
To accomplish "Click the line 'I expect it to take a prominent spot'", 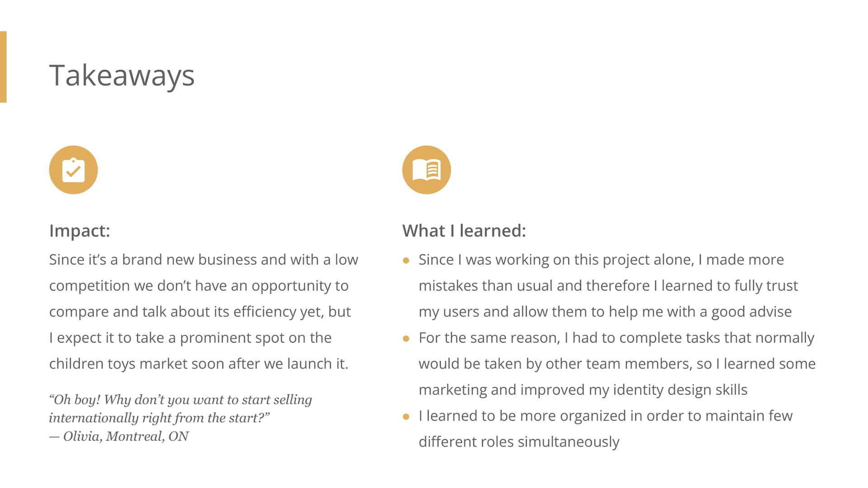I will coord(190,338).
